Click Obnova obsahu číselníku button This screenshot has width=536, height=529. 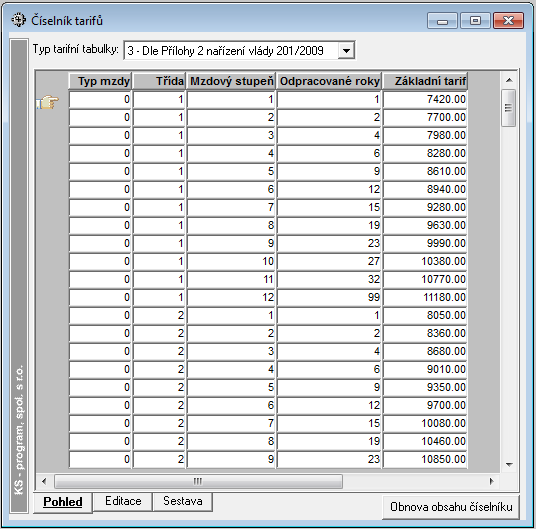(451, 507)
